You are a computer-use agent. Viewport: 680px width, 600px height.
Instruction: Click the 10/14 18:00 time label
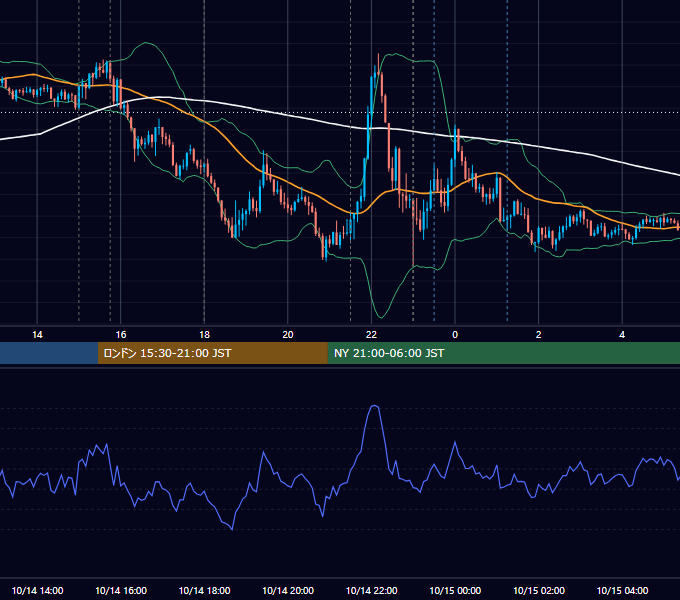point(204,590)
